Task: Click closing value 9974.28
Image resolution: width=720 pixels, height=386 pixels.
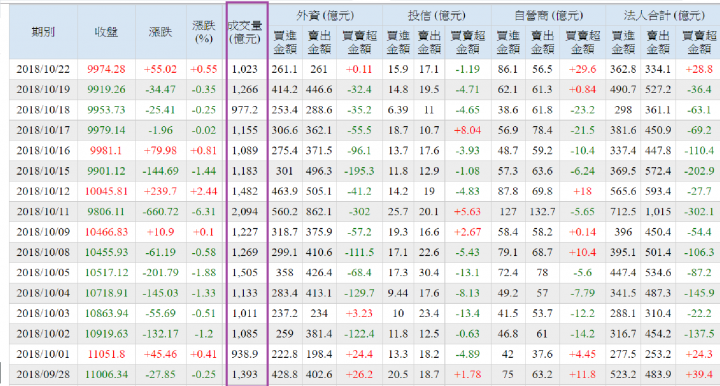Action: click(106, 69)
